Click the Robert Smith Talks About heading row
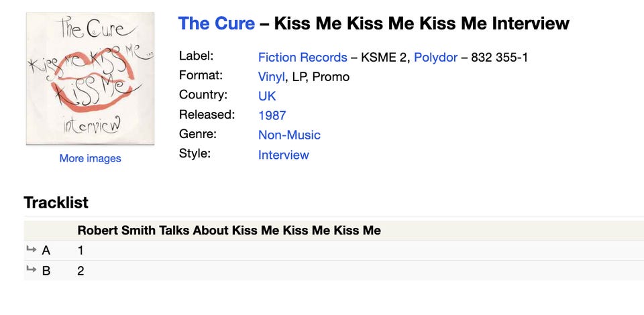Image resolution: width=644 pixels, height=315 pixels. [x=229, y=231]
